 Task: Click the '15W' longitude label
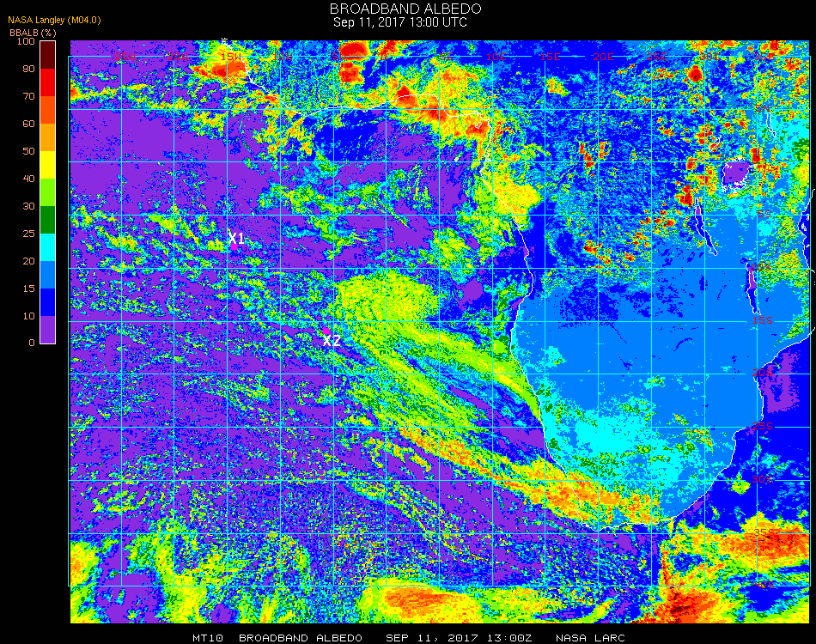231,57
